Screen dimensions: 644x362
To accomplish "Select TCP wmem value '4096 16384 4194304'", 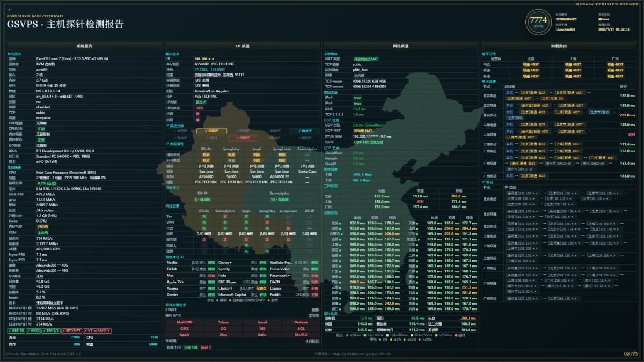I will 369,86.
